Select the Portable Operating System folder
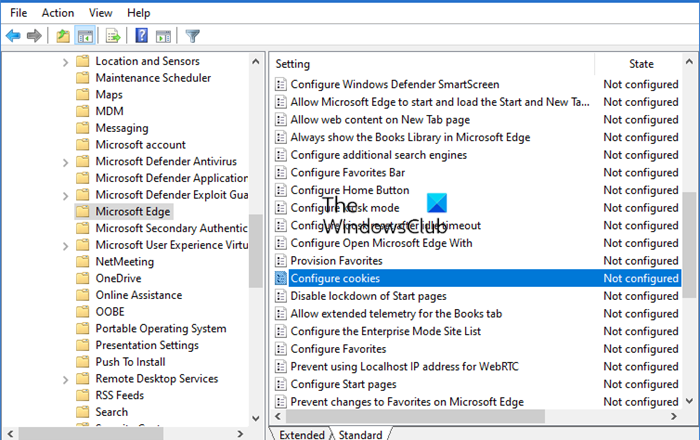 [161, 328]
